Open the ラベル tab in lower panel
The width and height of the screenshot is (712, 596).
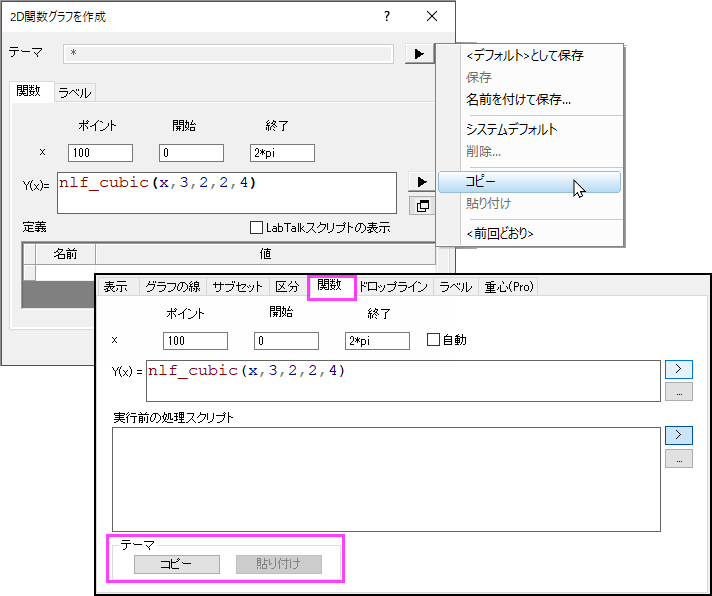pos(455,287)
